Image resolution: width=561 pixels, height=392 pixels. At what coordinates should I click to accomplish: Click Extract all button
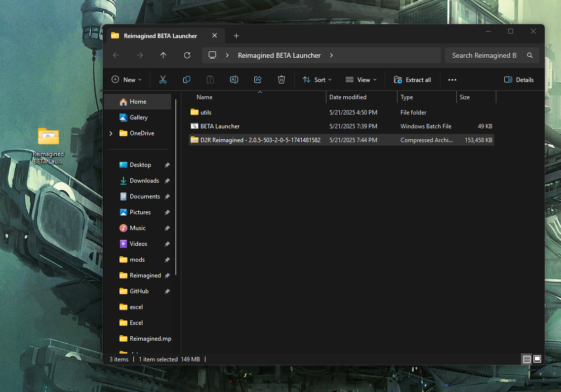coord(412,80)
